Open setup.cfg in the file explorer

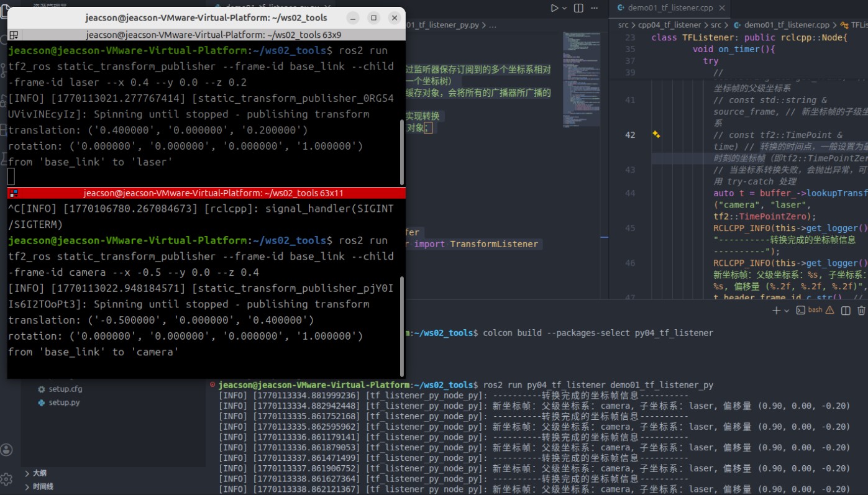click(x=65, y=389)
